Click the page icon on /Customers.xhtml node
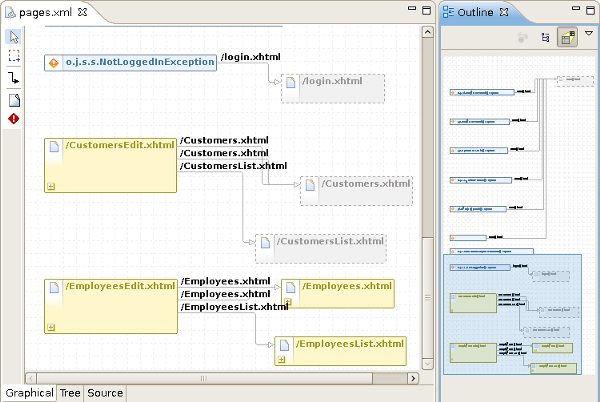 point(311,186)
